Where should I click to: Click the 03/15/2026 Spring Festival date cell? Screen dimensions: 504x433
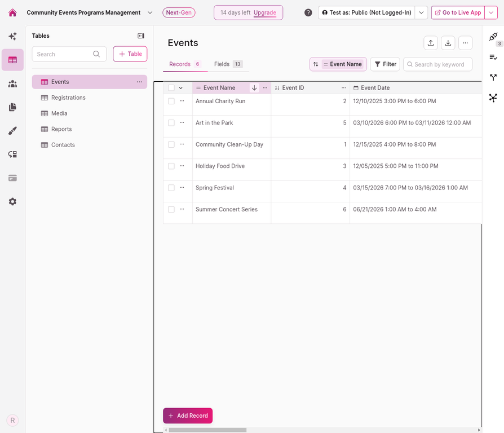coord(416,191)
